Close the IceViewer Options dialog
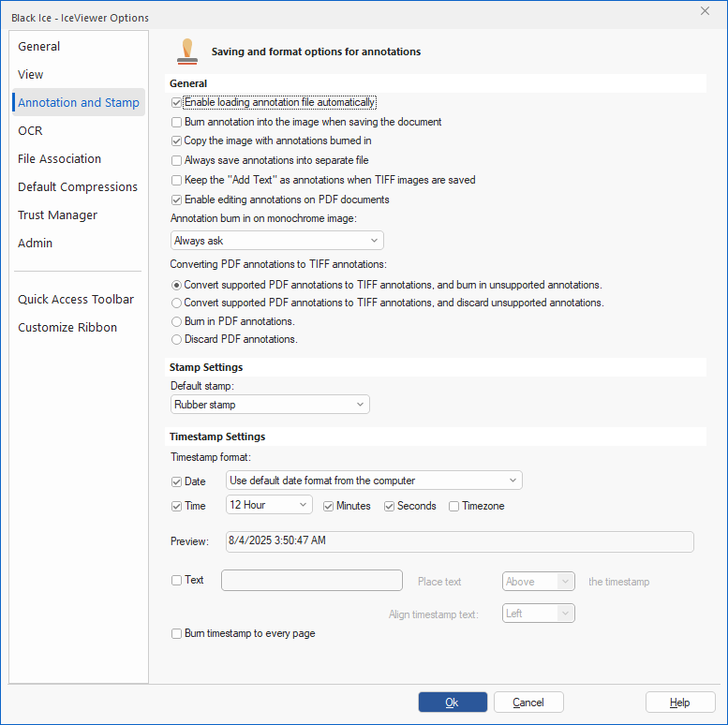728x725 pixels. pyautogui.click(x=705, y=11)
